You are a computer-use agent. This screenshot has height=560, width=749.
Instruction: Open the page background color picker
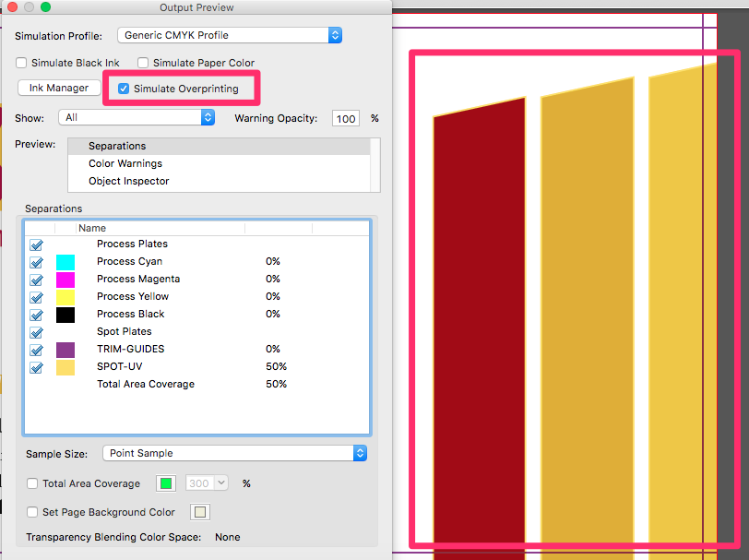tap(199, 512)
